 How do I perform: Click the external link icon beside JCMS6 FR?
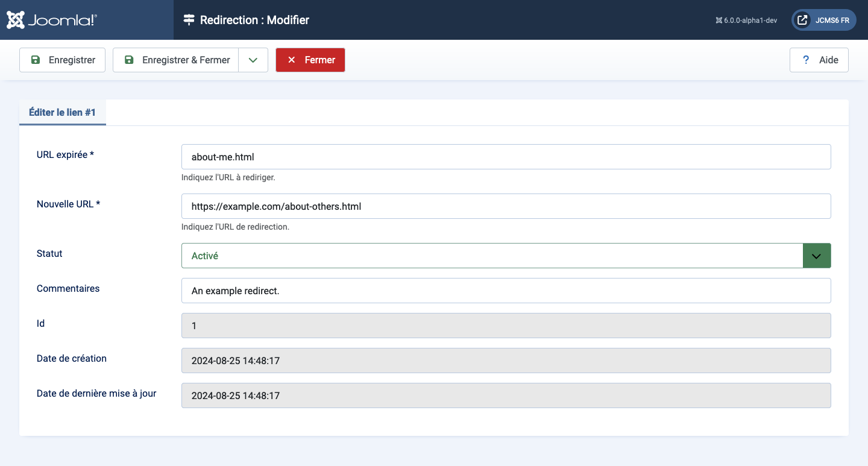(802, 20)
